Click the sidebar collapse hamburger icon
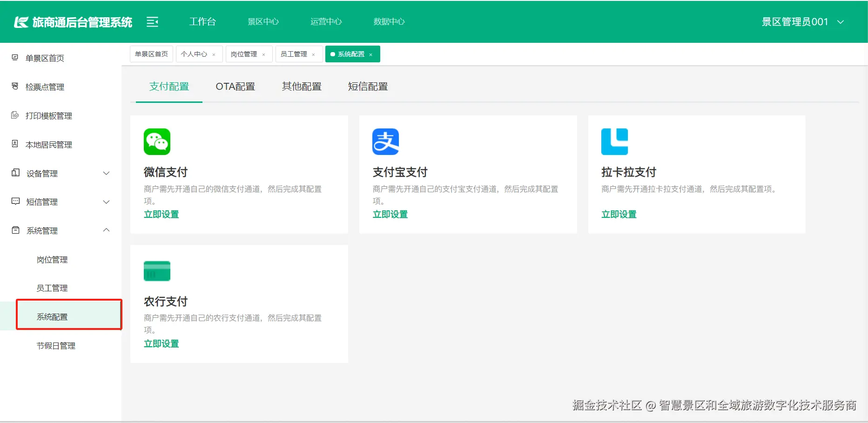 [x=152, y=21]
